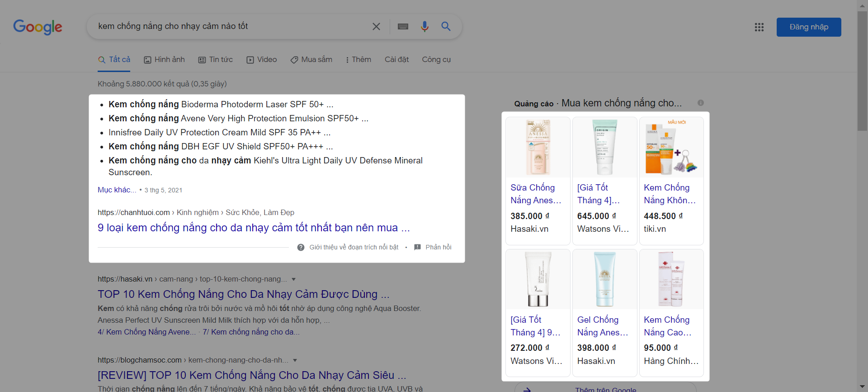Click the La Roche-Posay 448.500 đ product image
Viewport: 868px width, 392px height.
[x=671, y=148]
